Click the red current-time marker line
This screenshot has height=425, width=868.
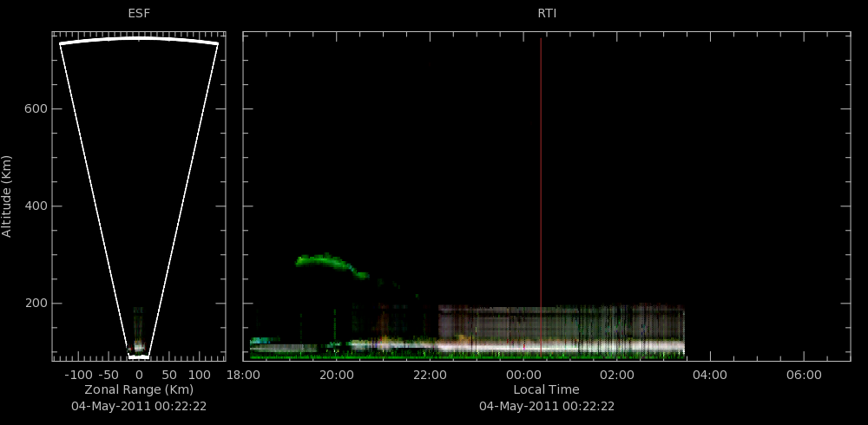coord(541,198)
